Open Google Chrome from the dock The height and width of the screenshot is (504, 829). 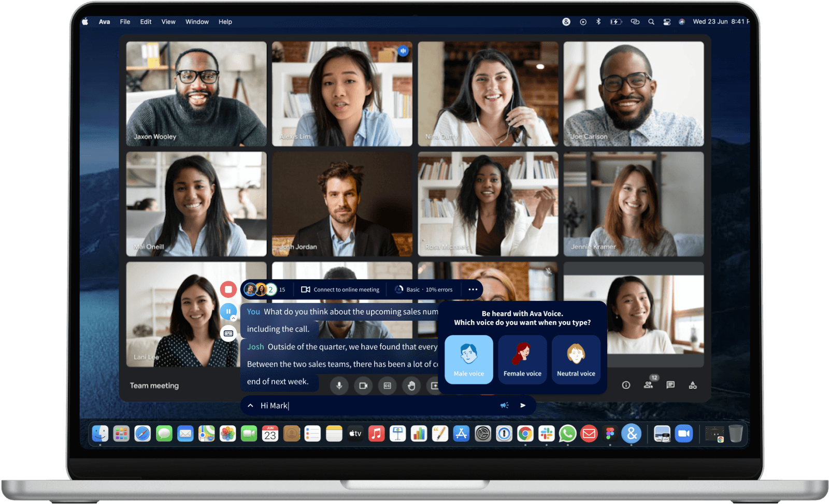[x=525, y=434]
